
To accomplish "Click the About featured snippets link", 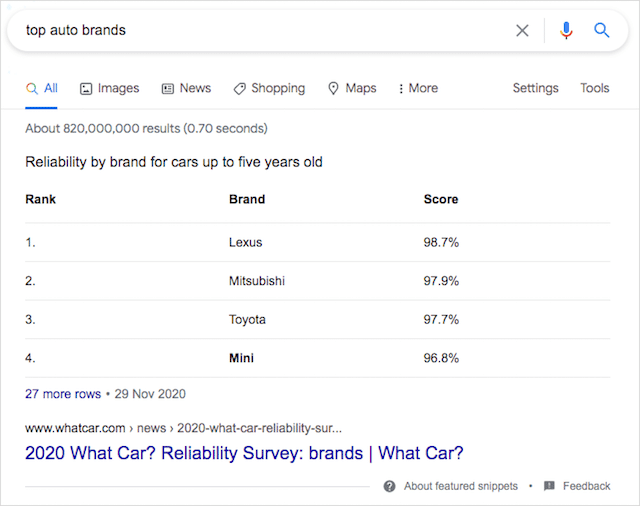I will pos(461,486).
